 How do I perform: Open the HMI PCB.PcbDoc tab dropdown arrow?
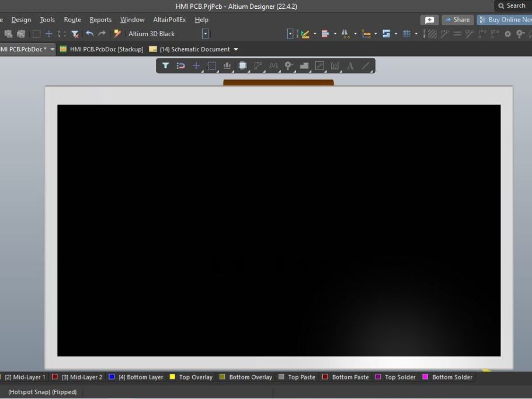(x=52, y=49)
